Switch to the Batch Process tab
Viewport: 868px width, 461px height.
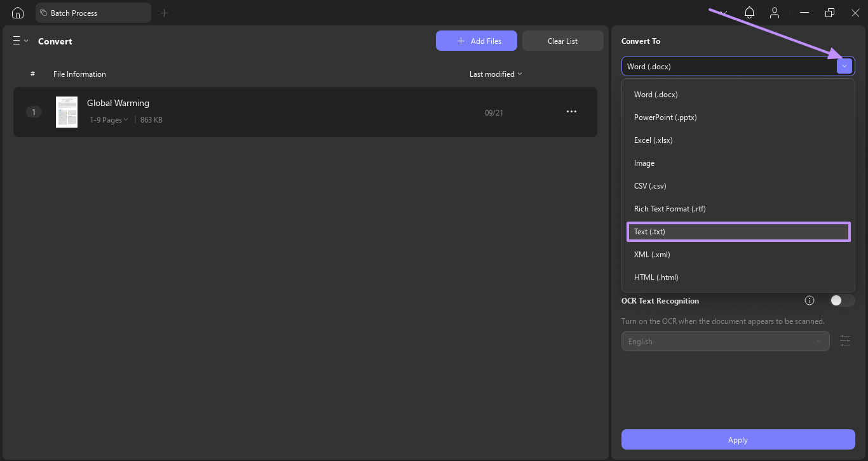point(93,13)
